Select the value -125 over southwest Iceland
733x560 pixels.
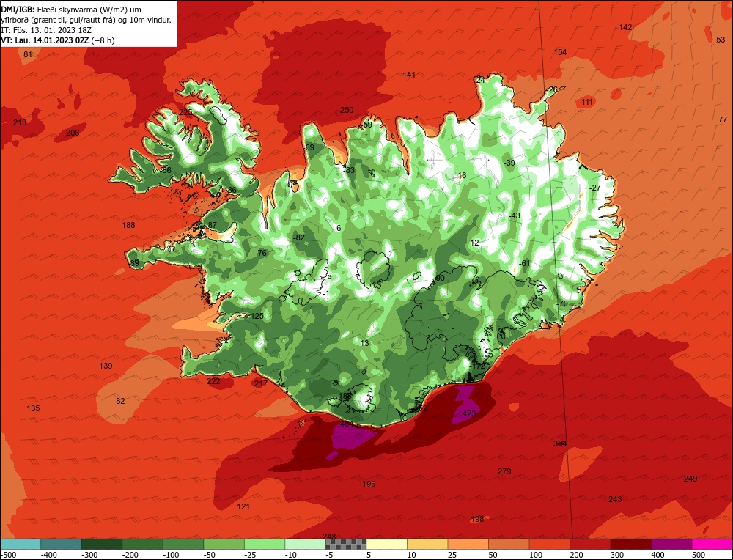[256, 316]
